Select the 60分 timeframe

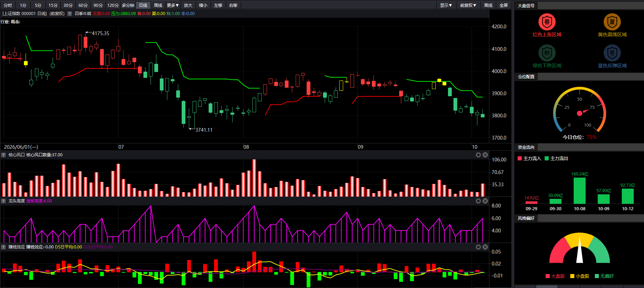tap(83, 5)
